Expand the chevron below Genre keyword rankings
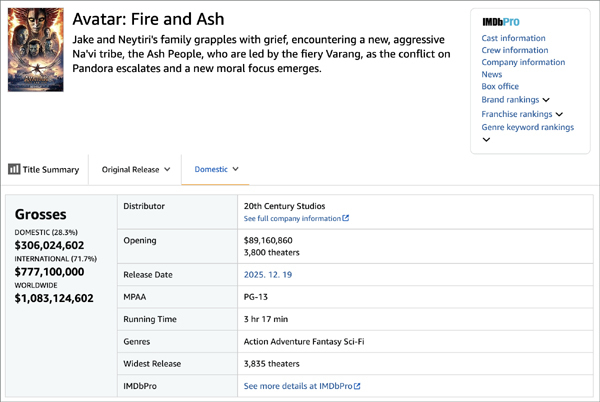The image size is (600, 402). click(486, 140)
